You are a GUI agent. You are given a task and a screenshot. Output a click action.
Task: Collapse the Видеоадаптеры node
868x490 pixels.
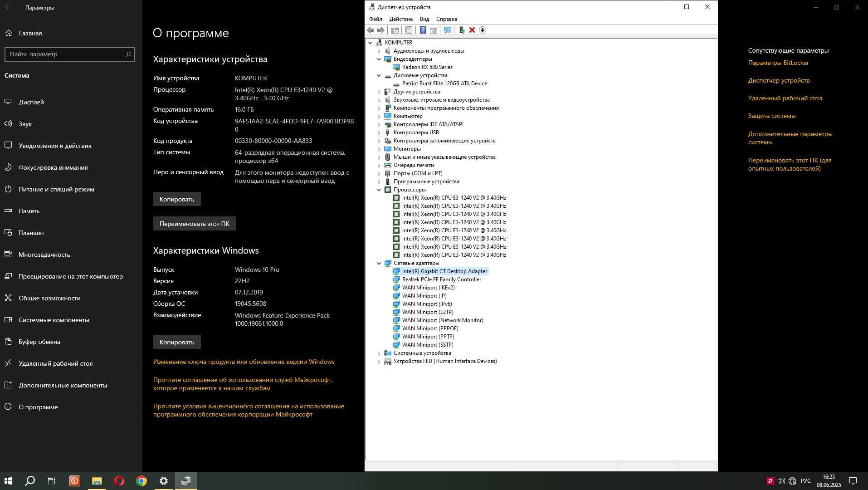click(x=379, y=59)
